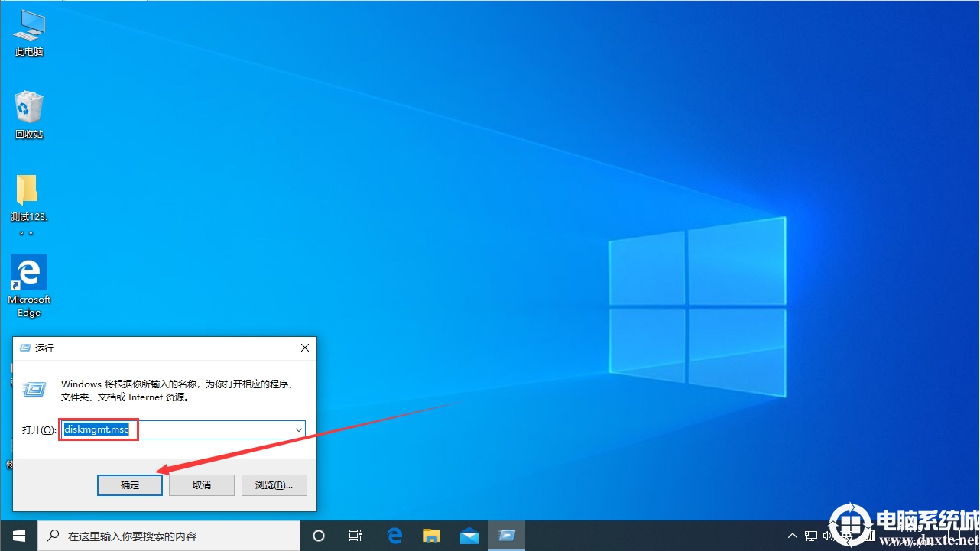The width and height of the screenshot is (980, 551).
Task: Select the 测试123 folder on desktop
Action: [29, 204]
